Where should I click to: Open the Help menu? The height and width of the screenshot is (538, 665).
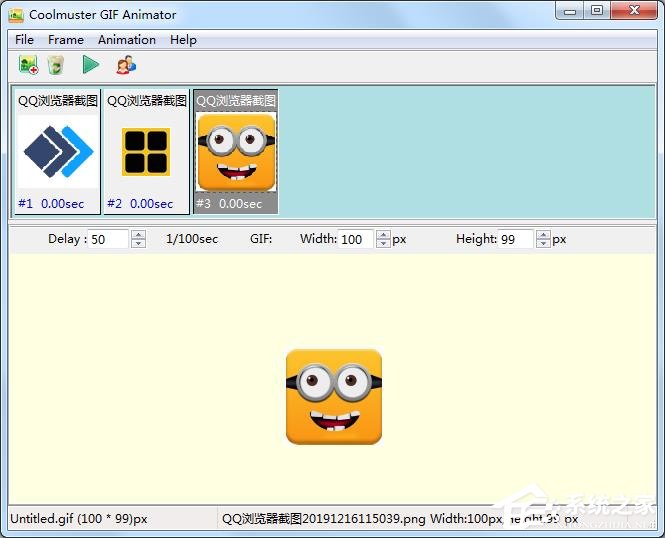pyautogui.click(x=183, y=40)
